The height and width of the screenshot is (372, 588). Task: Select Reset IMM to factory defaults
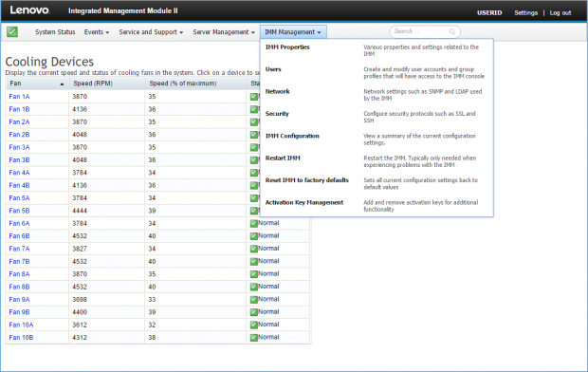[307, 180]
